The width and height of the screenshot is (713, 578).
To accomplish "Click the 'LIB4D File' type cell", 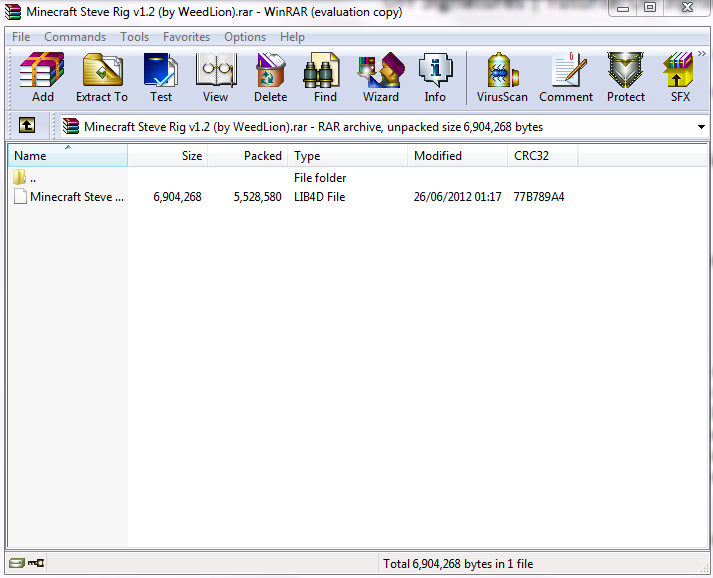I will click(x=320, y=197).
